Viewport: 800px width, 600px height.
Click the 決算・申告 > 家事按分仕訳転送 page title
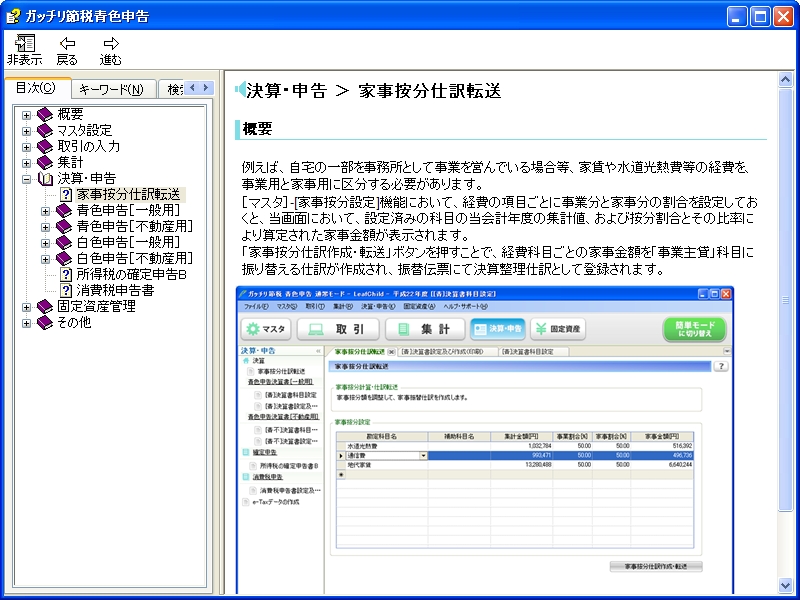(x=373, y=91)
